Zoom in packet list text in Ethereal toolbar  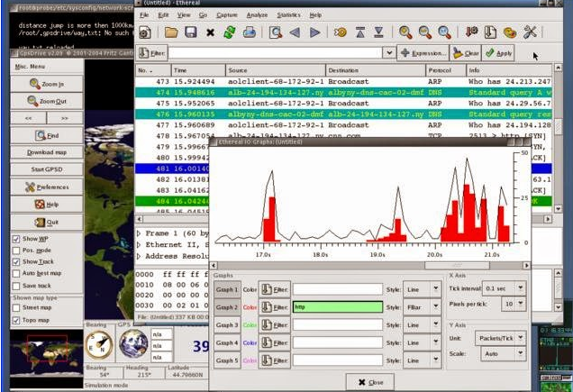pyautogui.click(x=405, y=32)
